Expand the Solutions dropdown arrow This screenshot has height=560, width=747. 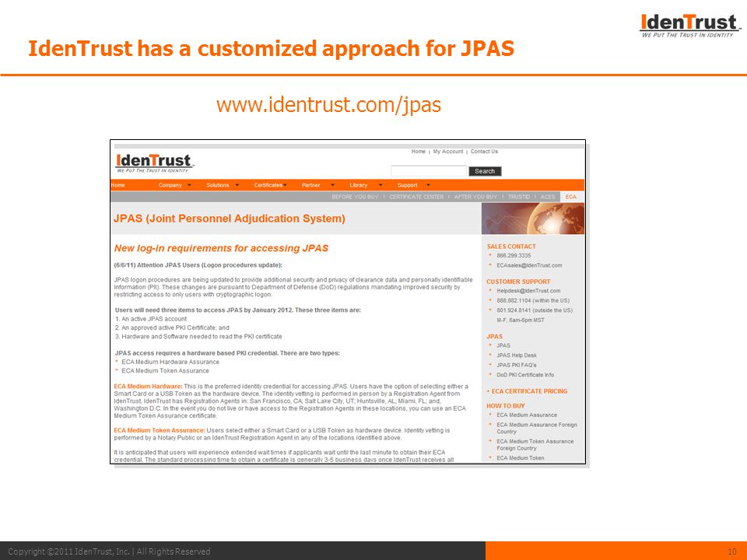pos(237,185)
